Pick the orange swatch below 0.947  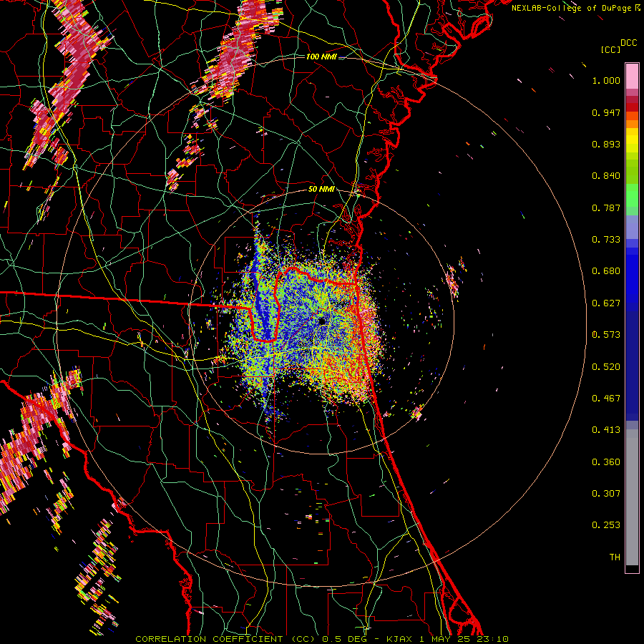point(632,124)
